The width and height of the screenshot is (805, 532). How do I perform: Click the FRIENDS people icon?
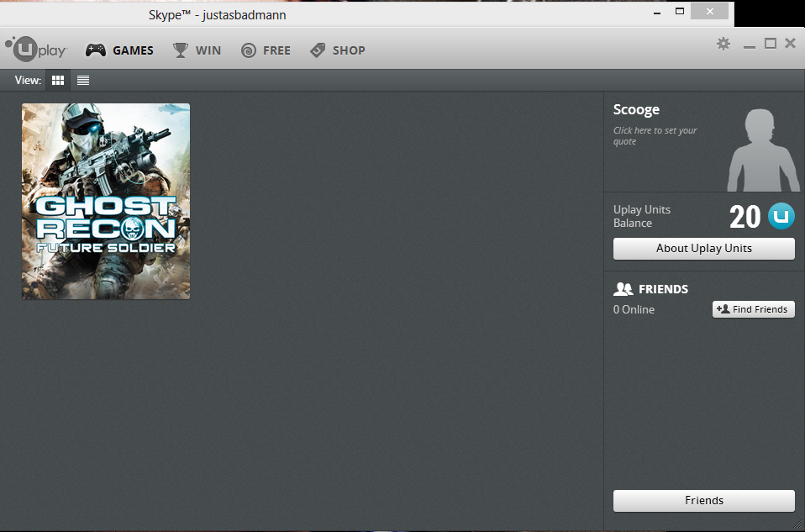point(623,289)
